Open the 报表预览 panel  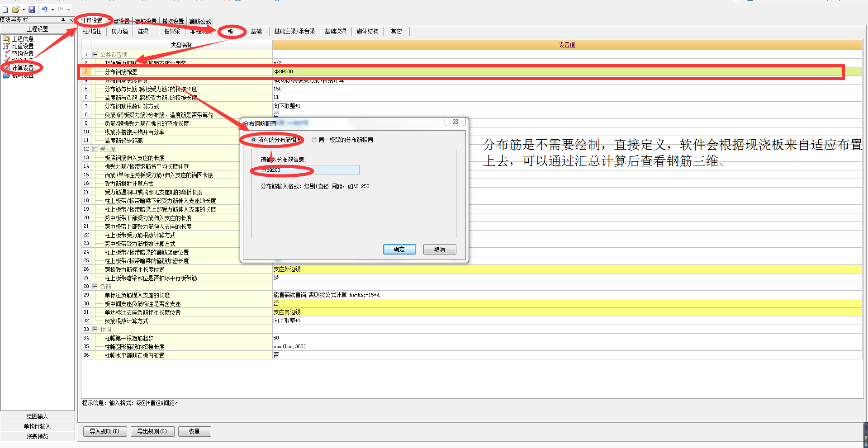tap(38, 436)
